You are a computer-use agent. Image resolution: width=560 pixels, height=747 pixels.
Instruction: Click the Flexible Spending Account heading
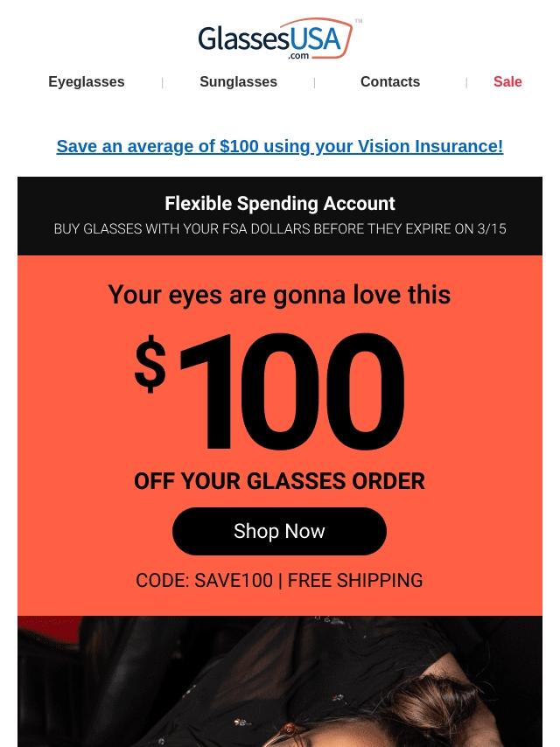click(x=280, y=204)
